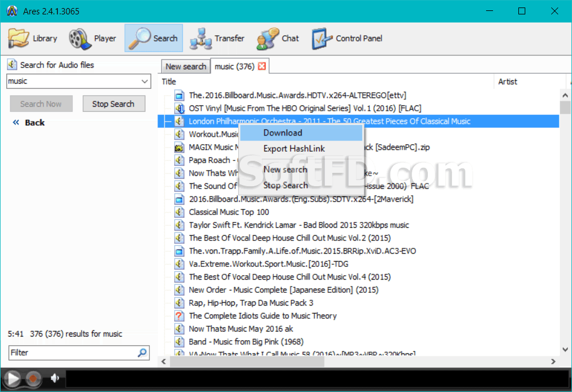The image size is (572, 392).
Task: Click audio icon of London Philharmonic Orchestra row
Action: click(x=179, y=122)
